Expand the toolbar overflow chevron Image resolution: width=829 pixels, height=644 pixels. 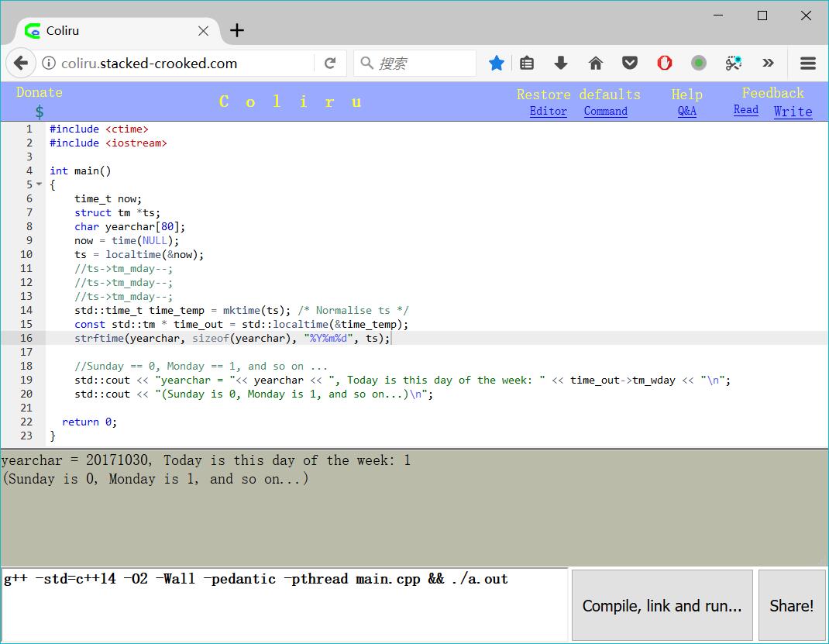(768, 64)
